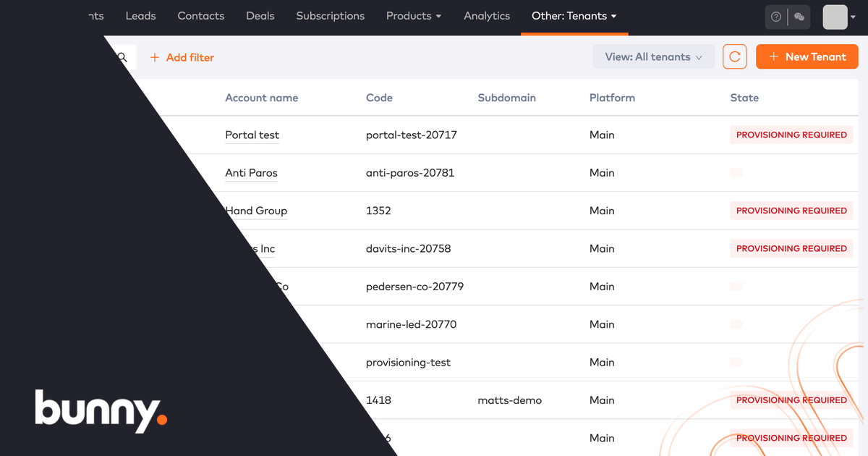This screenshot has width=868, height=456.
Task: Navigate to the Subscriptions tab
Action: point(331,16)
